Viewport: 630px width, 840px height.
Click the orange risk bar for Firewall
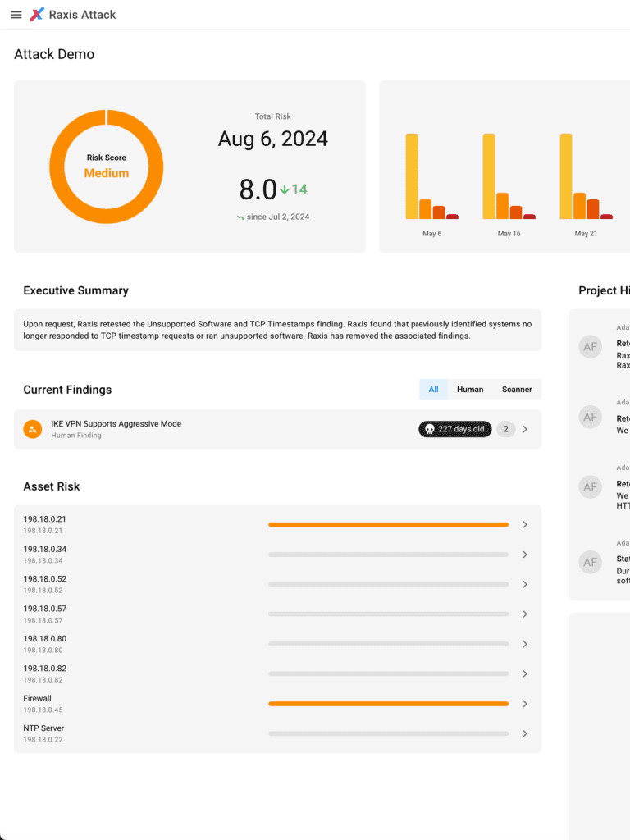tap(388, 703)
